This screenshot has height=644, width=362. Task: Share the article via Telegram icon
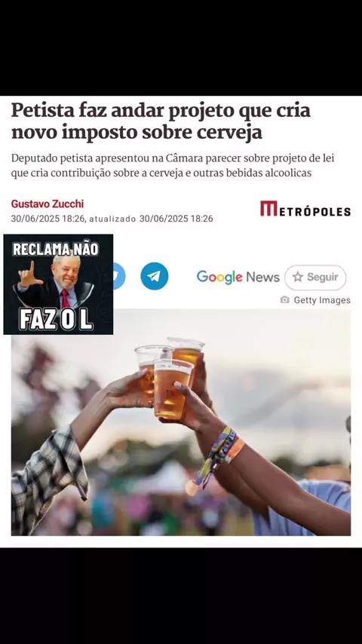tap(154, 277)
